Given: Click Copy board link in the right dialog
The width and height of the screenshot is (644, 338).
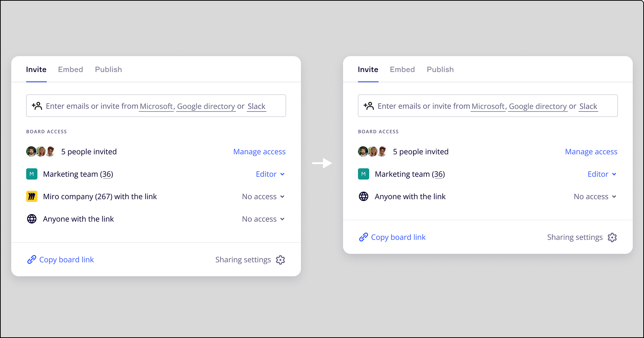Looking at the screenshot, I should coord(398,237).
